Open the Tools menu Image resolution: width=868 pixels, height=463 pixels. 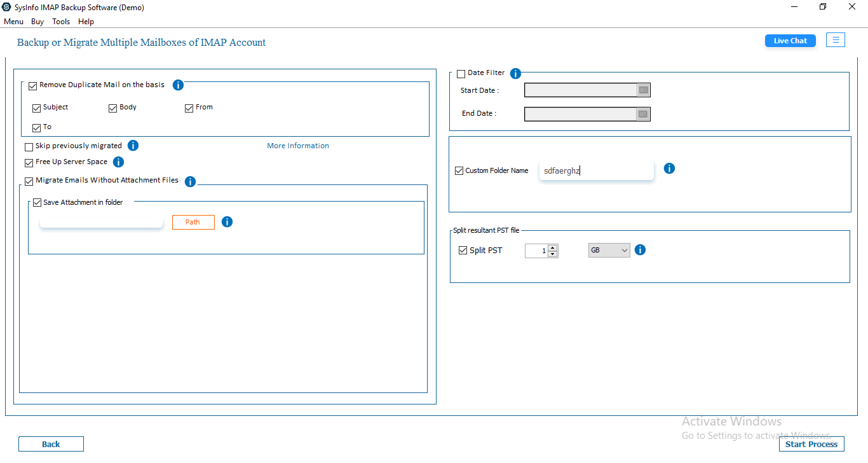coord(61,22)
